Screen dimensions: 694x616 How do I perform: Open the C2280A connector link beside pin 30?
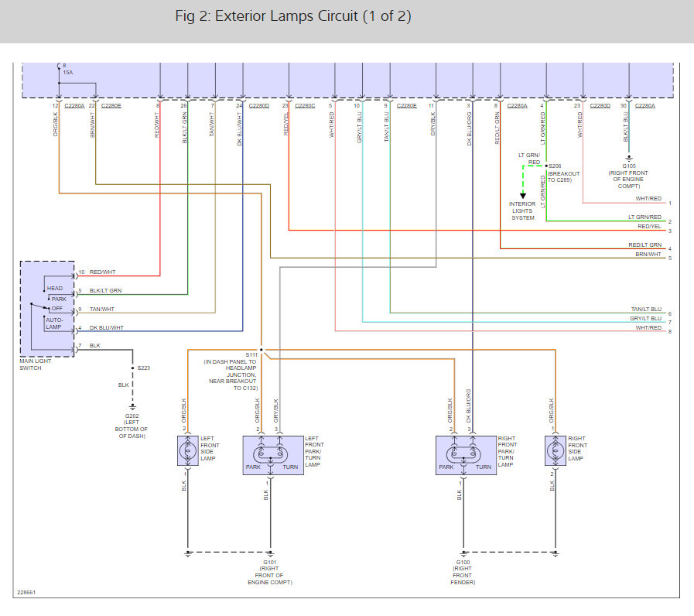[x=645, y=106]
